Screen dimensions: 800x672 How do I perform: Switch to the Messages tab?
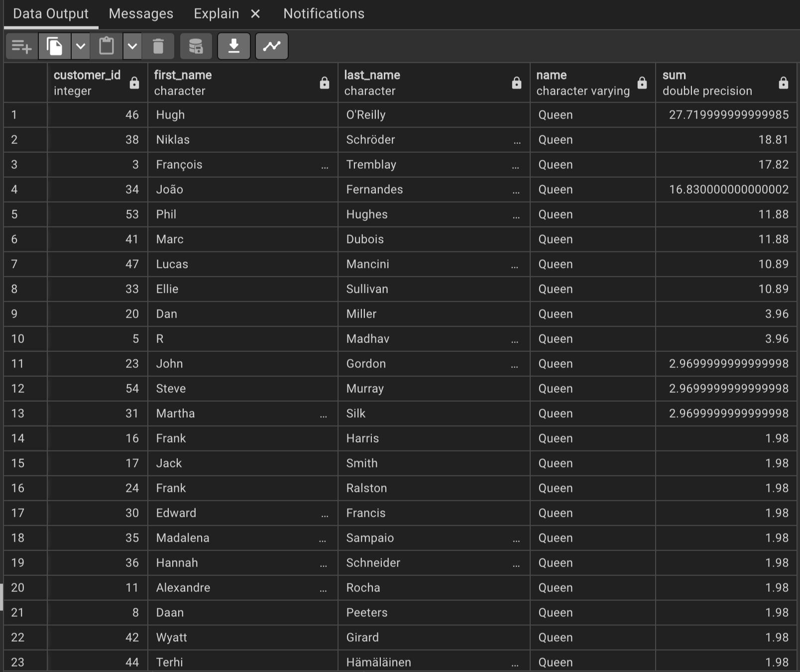141,14
